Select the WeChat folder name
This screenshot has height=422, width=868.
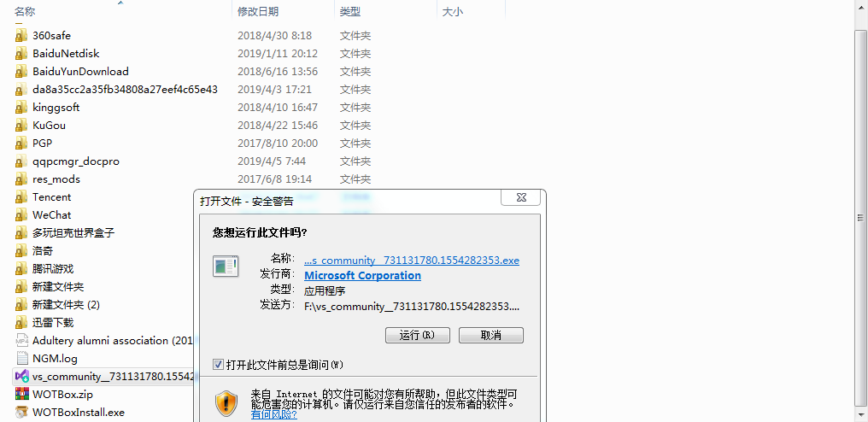(51, 215)
